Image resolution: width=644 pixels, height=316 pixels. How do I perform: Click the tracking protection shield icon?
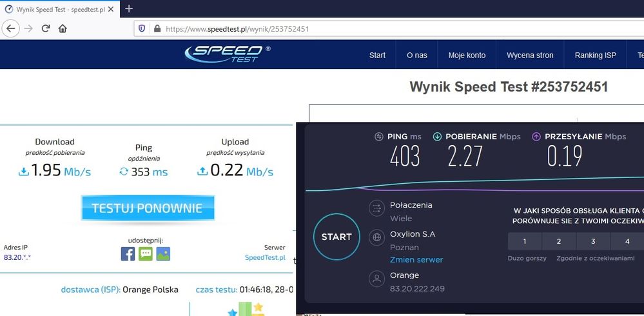tap(142, 28)
